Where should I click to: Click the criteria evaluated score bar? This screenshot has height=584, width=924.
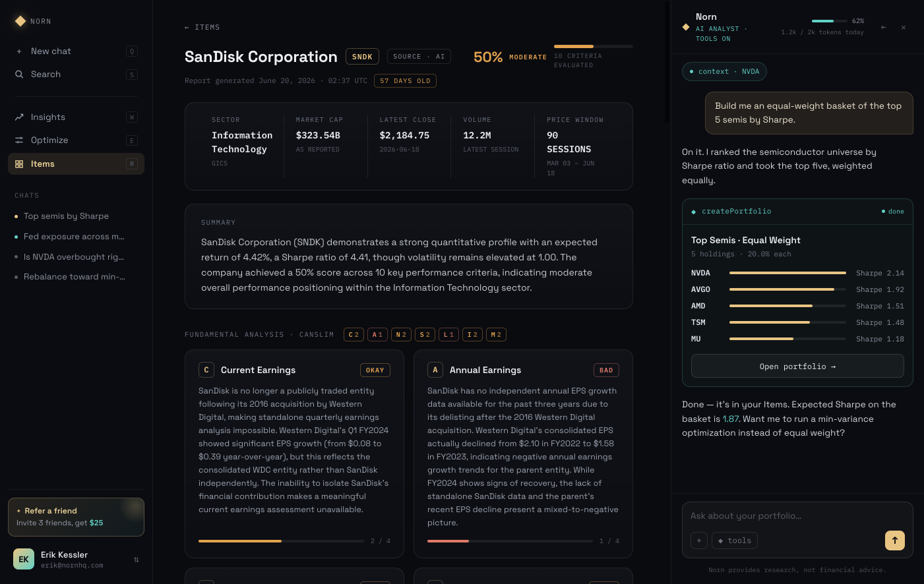pyautogui.click(x=594, y=46)
